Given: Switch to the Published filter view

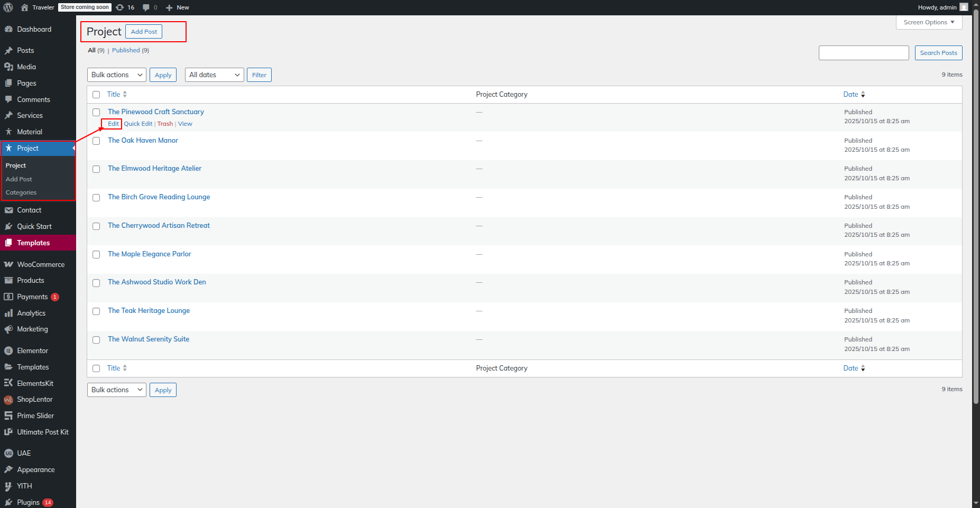Looking at the screenshot, I should (126, 50).
